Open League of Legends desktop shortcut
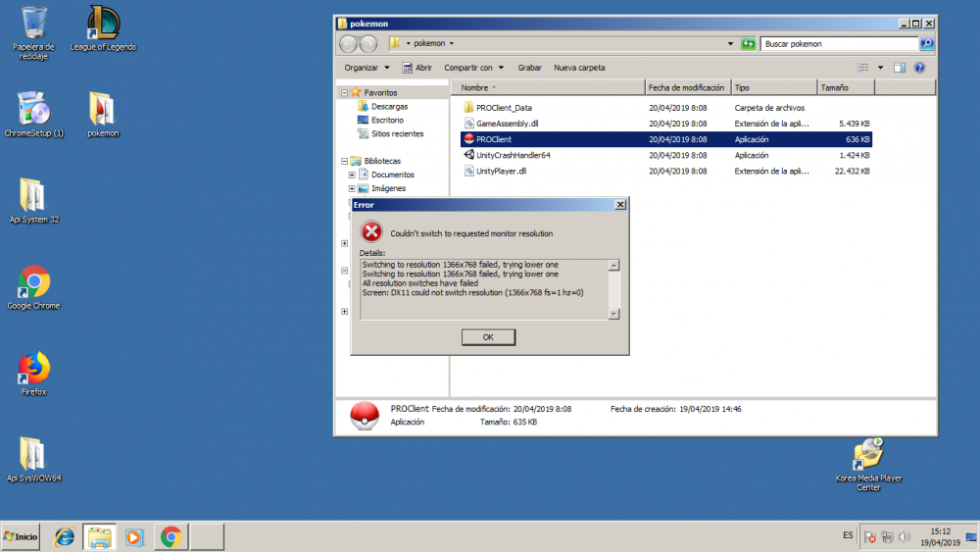The height and width of the screenshot is (552, 980). (x=103, y=24)
